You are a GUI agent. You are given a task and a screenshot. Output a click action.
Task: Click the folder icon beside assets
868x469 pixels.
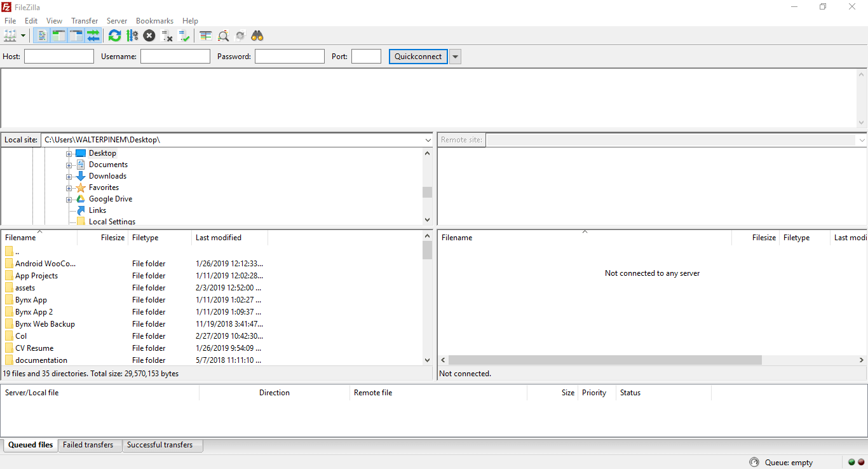coord(9,288)
